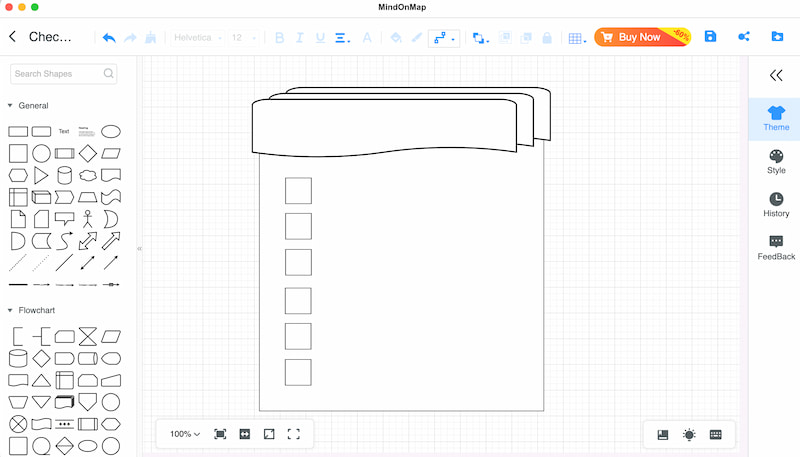This screenshot has height=457, width=800.
Task: Toggle the outline panel icon at bottom right
Action: coord(663,435)
